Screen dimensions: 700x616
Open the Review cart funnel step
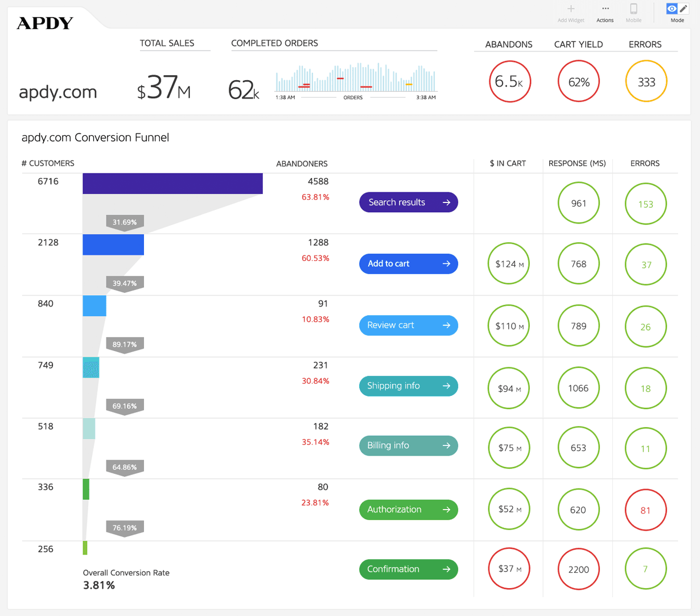pos(409,325)
